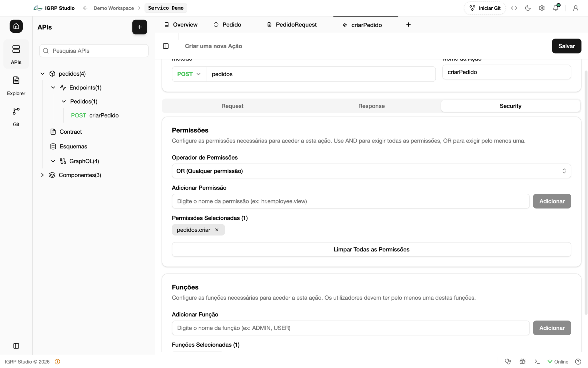Open the help question mark icon
Image resolution: width=588 pixels, height=368 pixels.
click(x=578, y=362)
